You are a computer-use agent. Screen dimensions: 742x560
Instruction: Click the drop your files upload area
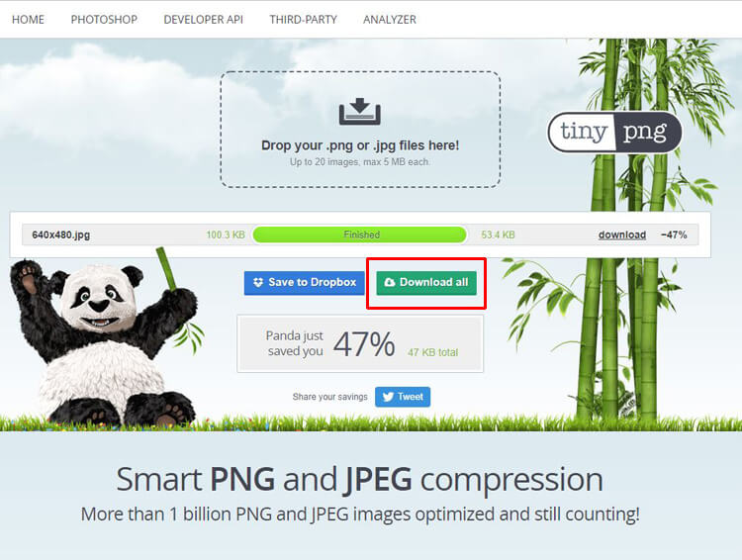click(360, 130)
